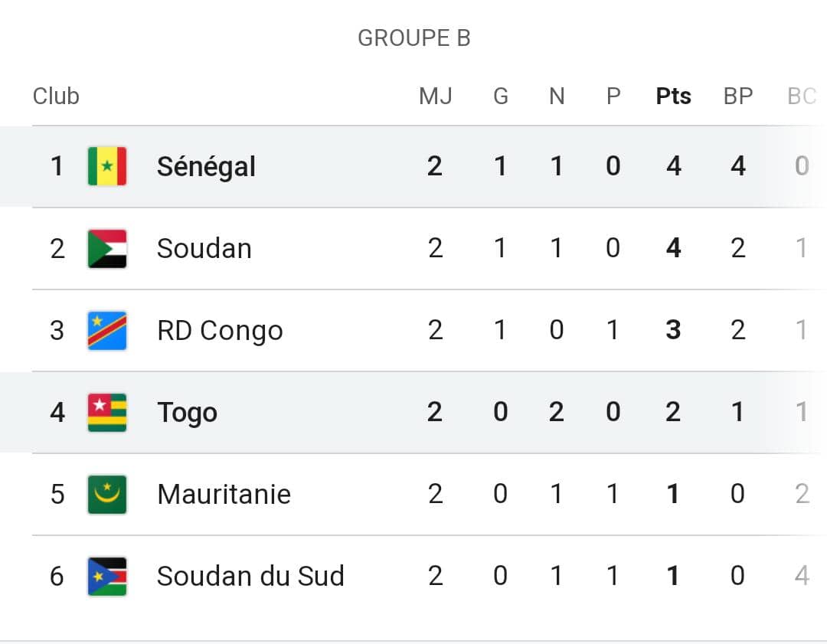Click the Mauritanie flag icon
The width and height of the screenshot is (827, 644).
click(107, 494)
